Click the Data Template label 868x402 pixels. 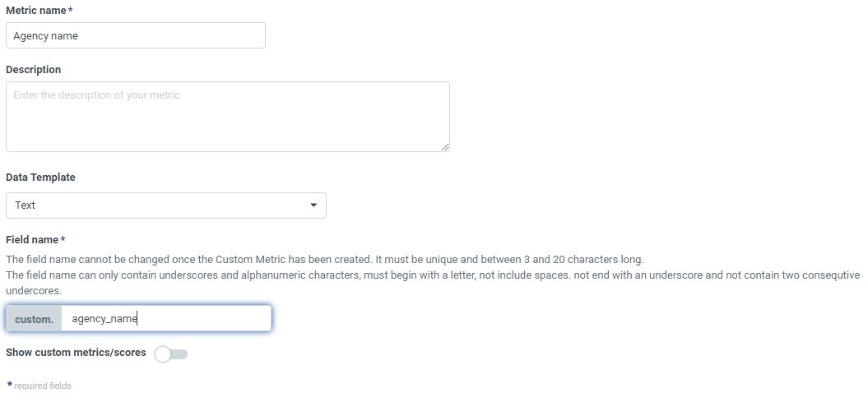[x=40, y=178]
